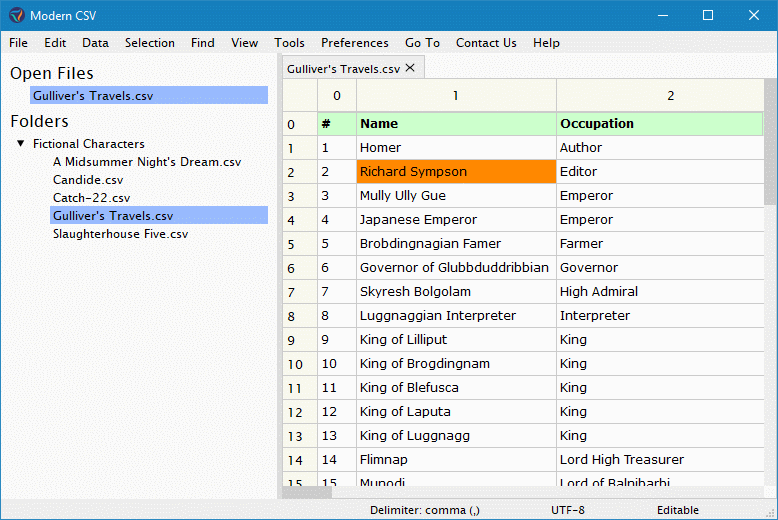Image resolution: width=778 pixels, height=520 pixels.
Task: Open the Data menu
Action: (95, 43)
